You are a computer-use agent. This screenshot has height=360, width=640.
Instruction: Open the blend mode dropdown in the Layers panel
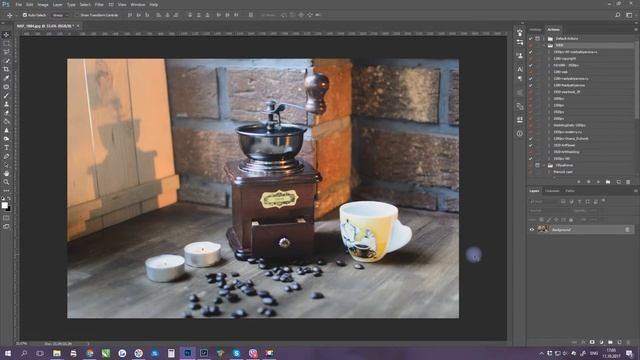click(x=551, y=211)
